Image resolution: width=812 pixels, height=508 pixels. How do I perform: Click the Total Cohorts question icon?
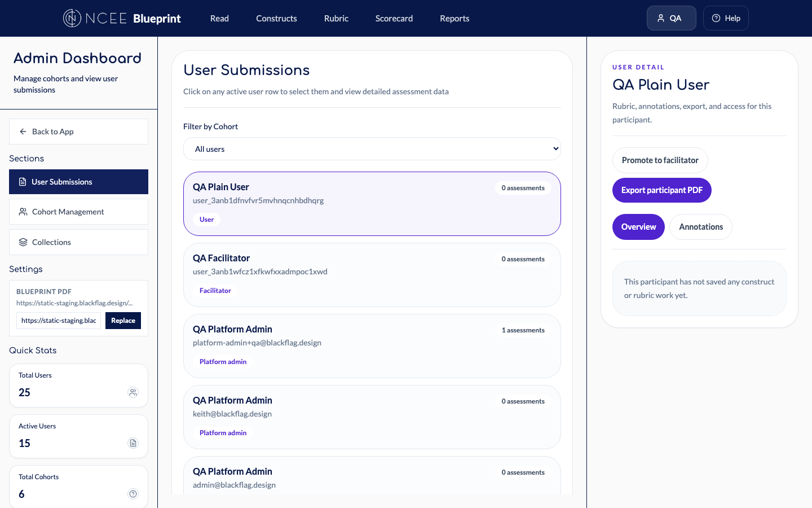[133, 493]
